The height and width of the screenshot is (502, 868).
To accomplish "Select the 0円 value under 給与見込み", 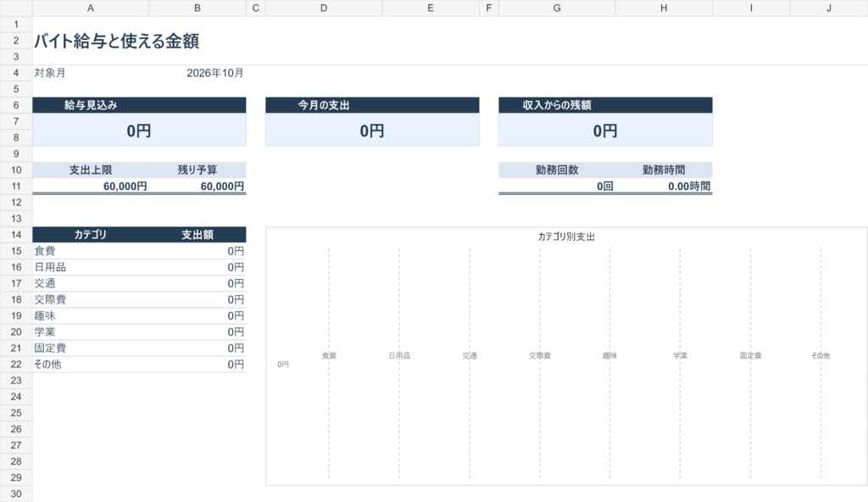I will (139, 131).
